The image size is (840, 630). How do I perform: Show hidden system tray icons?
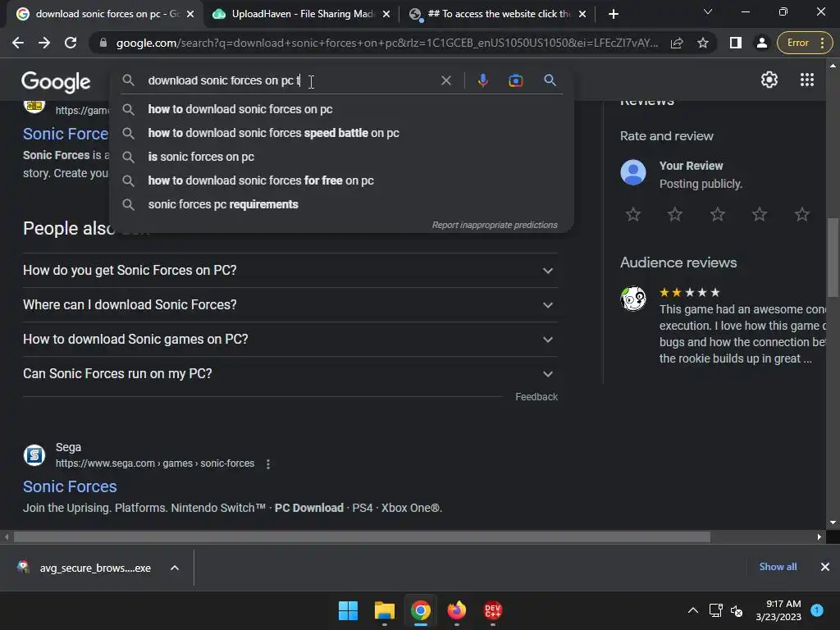coord(692,610)
